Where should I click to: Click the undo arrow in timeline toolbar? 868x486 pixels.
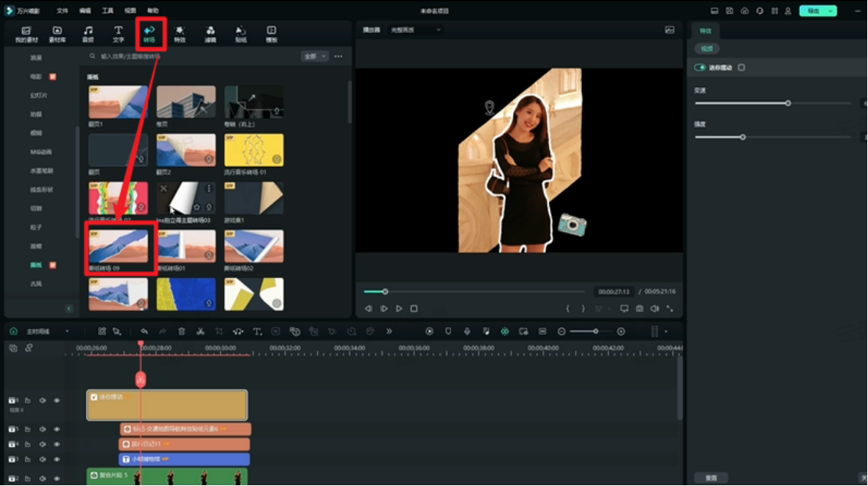click(x=144, y=332)
